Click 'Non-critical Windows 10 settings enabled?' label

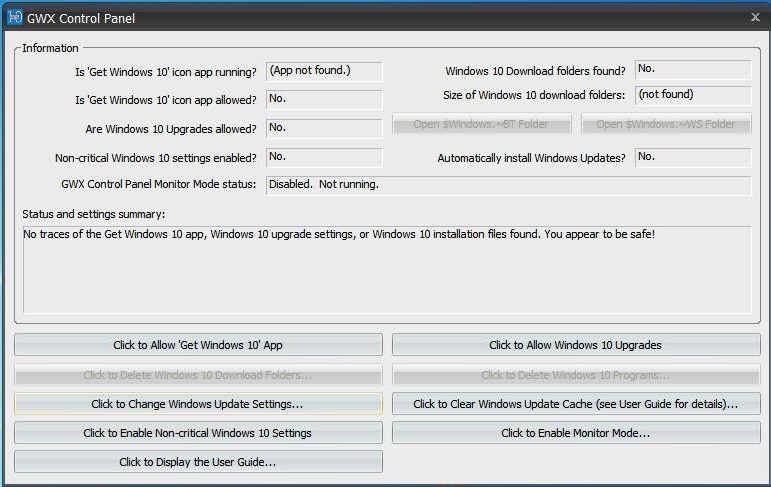(156, 158)
